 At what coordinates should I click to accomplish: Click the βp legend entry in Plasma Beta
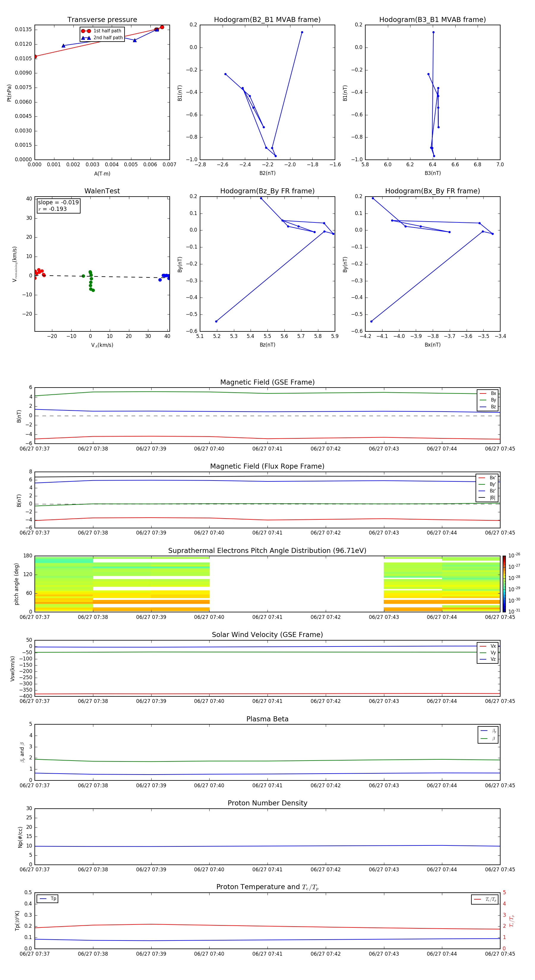tap(488, 731)
